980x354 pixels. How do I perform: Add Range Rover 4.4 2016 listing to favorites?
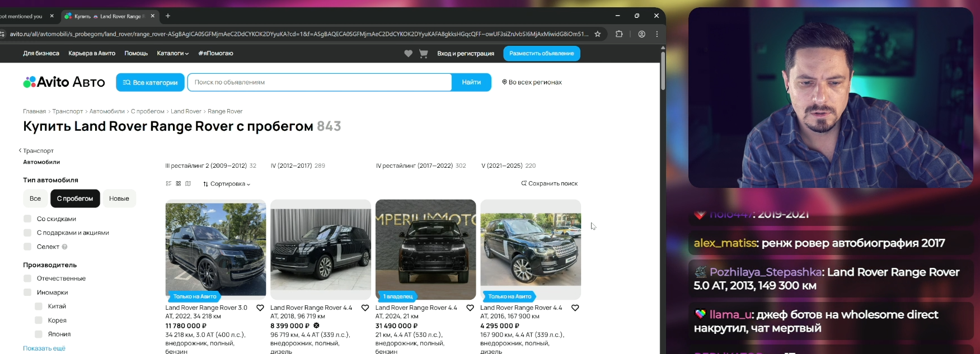(575, 308)
